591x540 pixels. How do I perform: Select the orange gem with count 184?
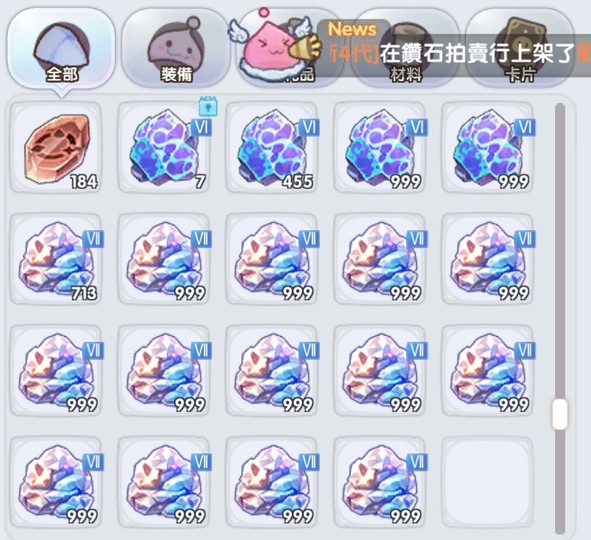tap(56, 148)
